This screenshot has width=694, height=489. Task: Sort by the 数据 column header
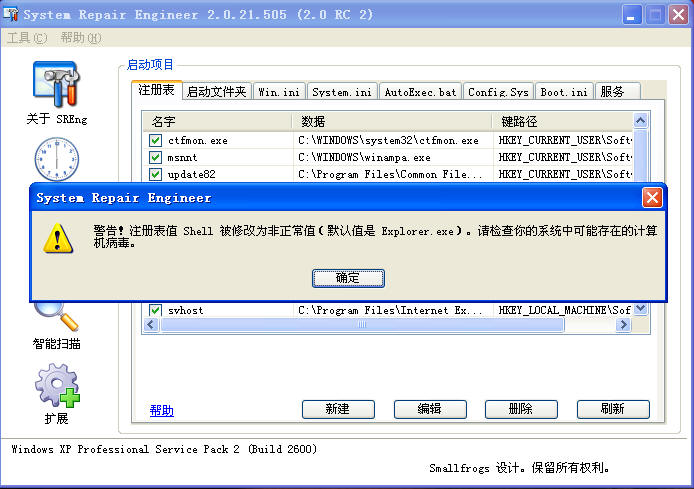point(392,121)
